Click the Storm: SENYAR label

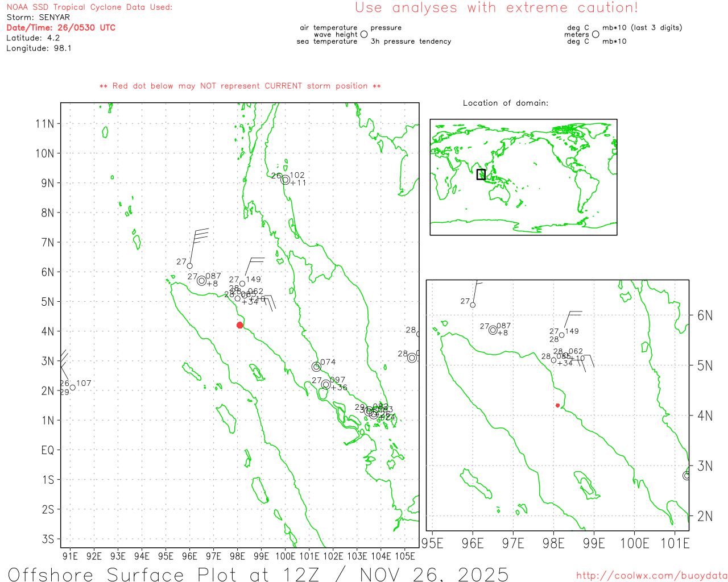38,17
